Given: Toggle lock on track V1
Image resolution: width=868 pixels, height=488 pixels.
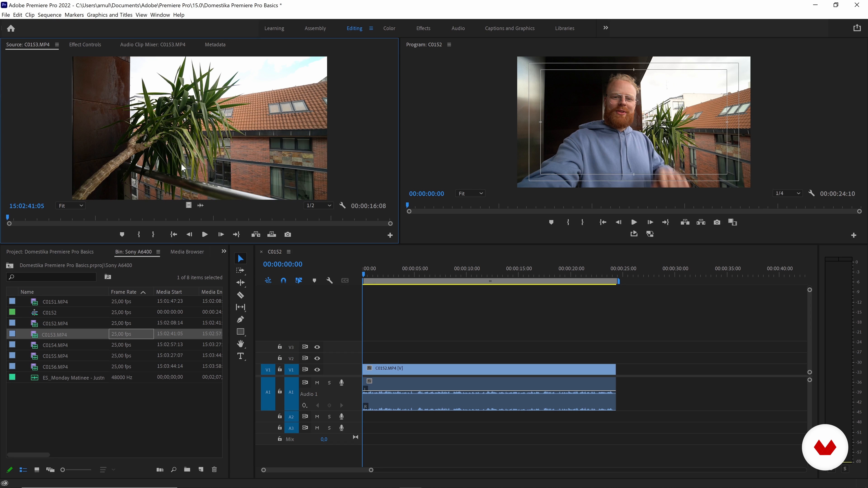Looking at the screenshot, I should 280,369.
